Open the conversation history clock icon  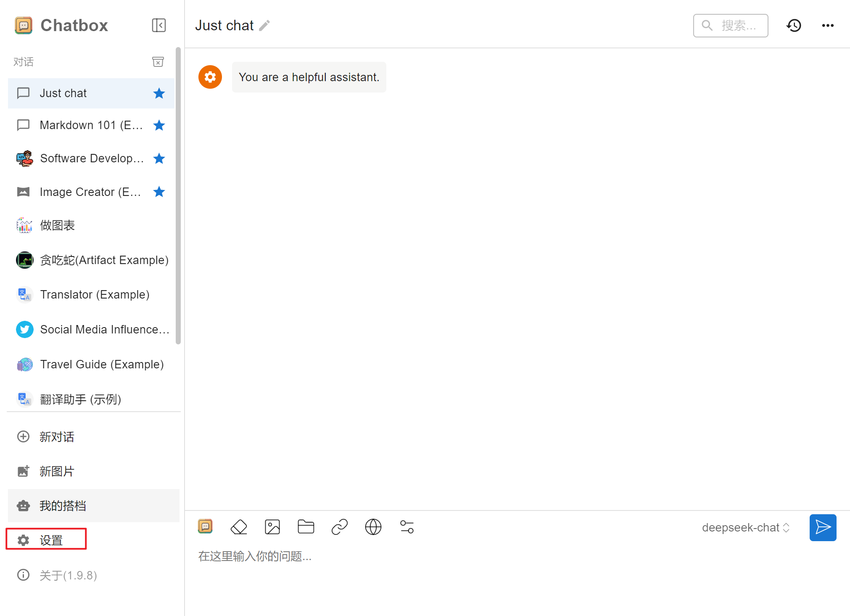(794, 26)
